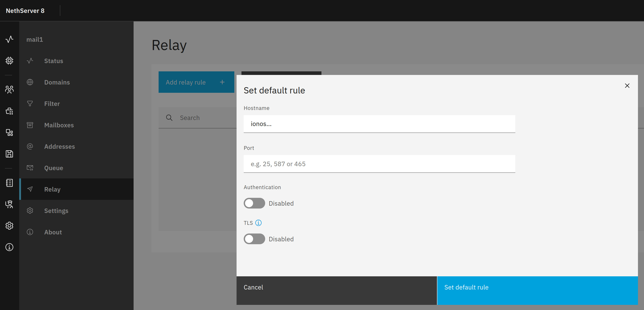Open Queue page in mail1 menu
The image size is (644, 310).
54,168
